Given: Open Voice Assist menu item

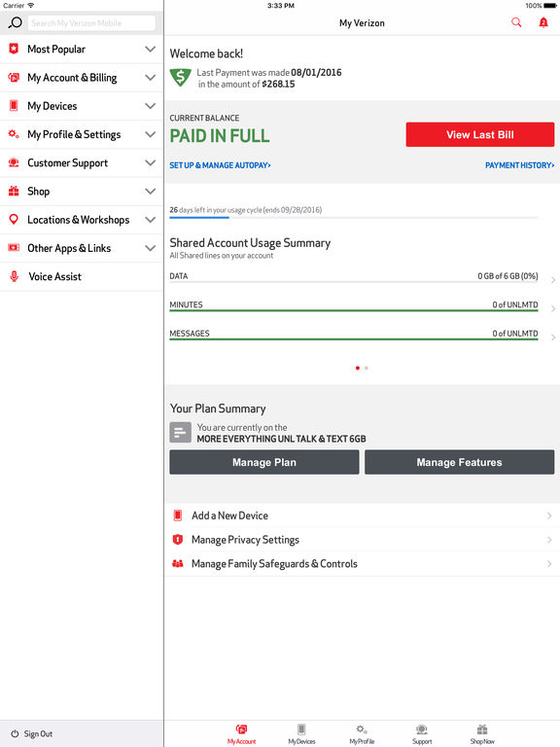Looking at the screenshot, I should (x=82, y=276).
